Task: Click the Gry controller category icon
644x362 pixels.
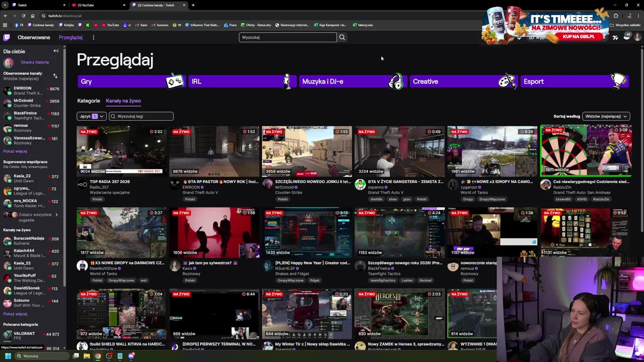Action: click(175, 81)
